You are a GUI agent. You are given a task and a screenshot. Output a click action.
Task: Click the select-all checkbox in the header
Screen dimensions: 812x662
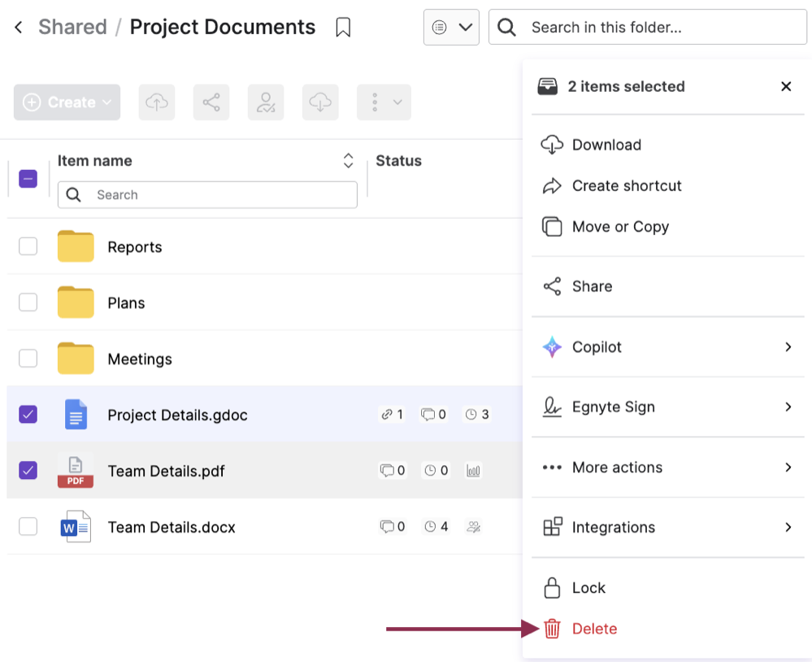(28, 178)
